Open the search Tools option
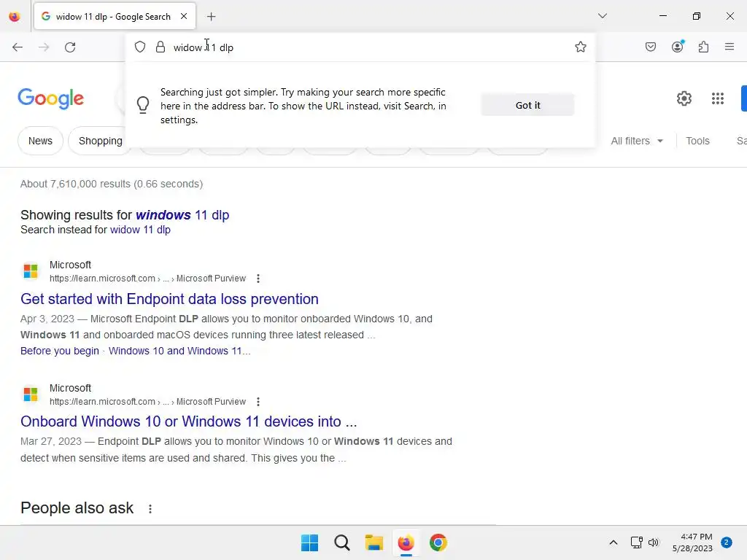This screenshot has width=747, height=560. point(697,141)
